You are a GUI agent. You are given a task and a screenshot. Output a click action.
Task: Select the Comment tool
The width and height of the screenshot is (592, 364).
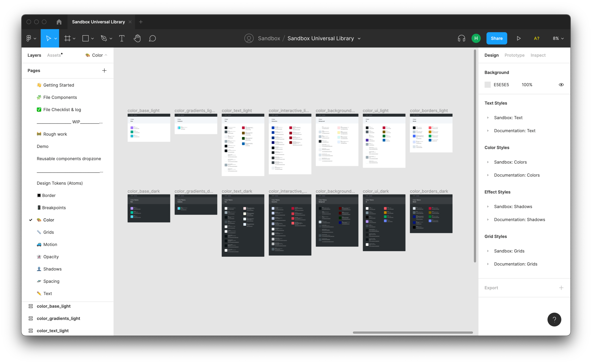152,38
